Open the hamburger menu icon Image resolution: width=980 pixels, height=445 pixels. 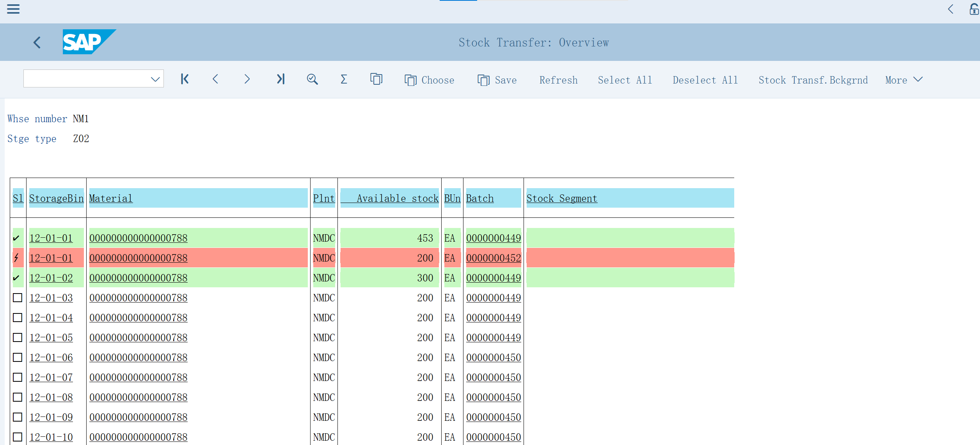[x=13, y=9]
